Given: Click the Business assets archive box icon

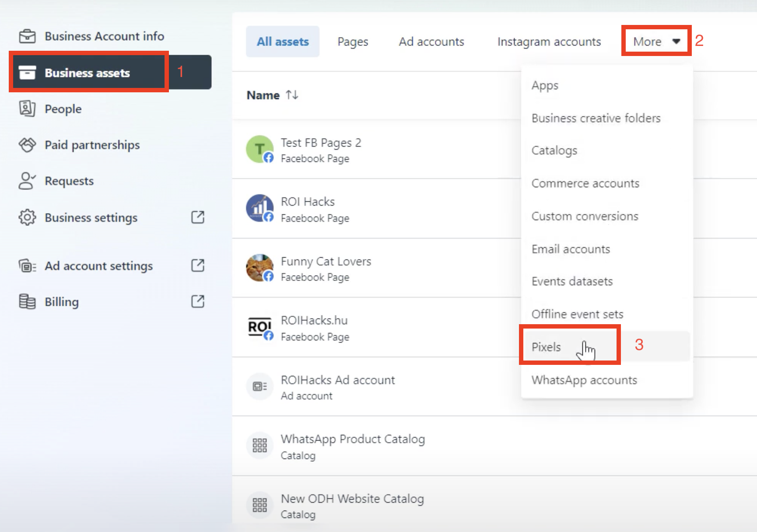Looking at the screenshot, I should pos(27,73).
